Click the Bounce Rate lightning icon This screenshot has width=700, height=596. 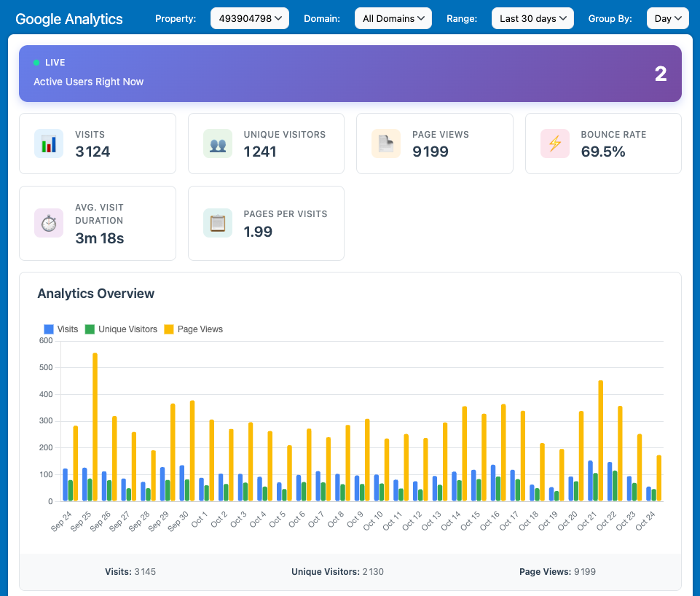coord(555,144)
